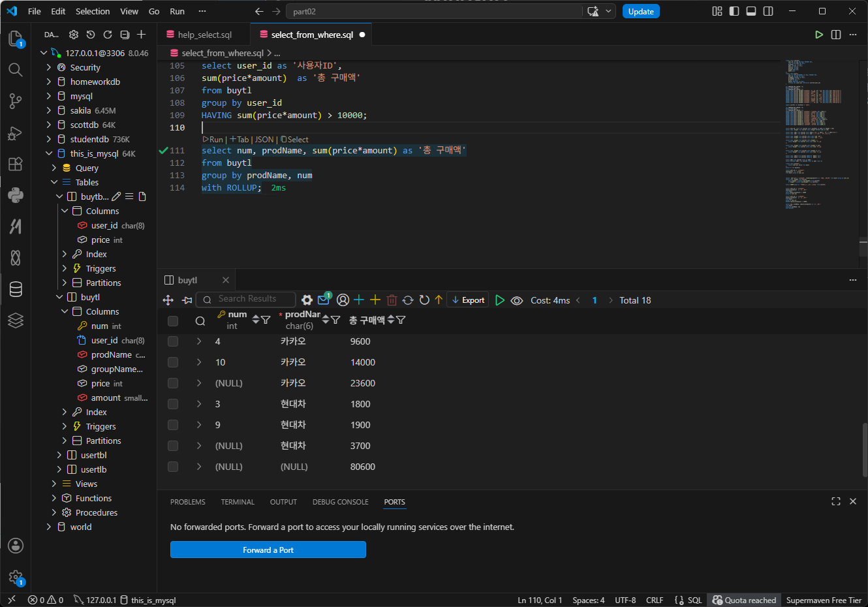Click the Update button
The height and width of the screenshot is (607, 868).
[x=641, y=11]
